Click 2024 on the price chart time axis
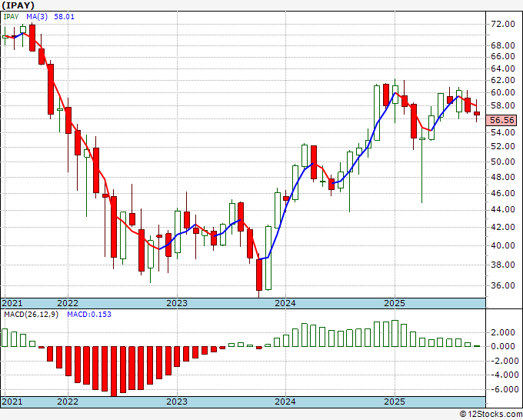This screenshot has height=420, width=523. [285, 303]
